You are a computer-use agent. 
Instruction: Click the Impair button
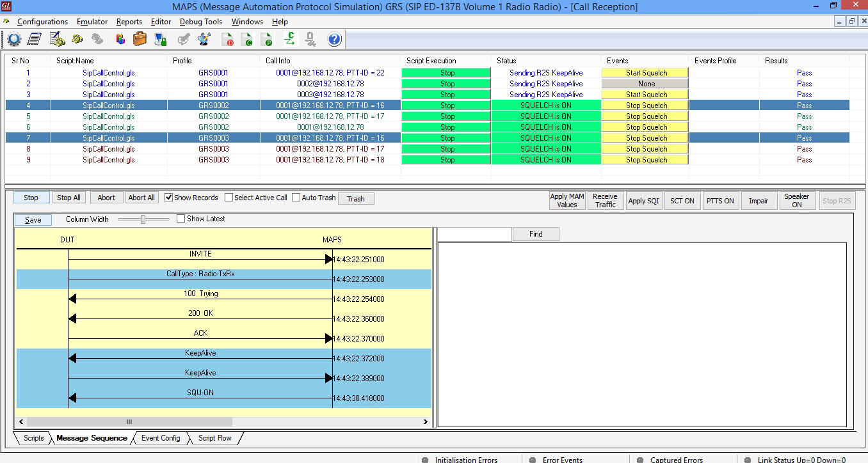(x=759, y=201)
